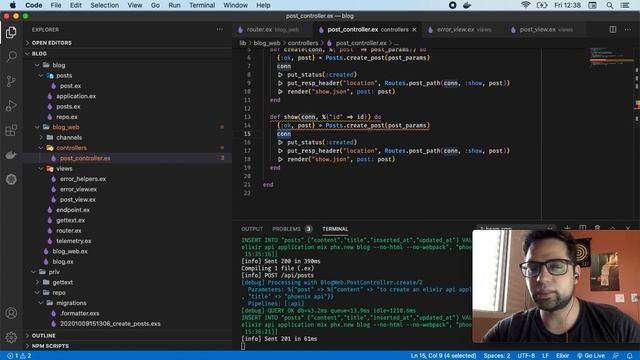
Task: Open the Terminal menu in menu bar
Action: click(202, 5)
